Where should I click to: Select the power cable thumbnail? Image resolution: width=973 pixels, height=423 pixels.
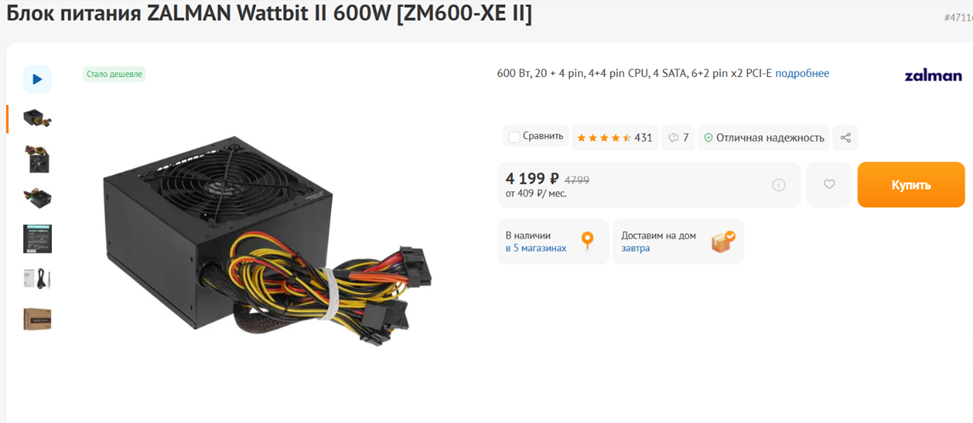(37, 278)
